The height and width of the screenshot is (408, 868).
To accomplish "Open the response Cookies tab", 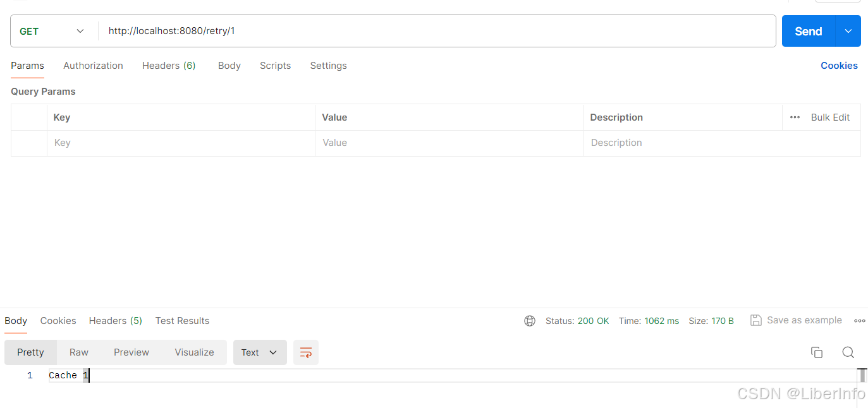I will tap(58, 321).
